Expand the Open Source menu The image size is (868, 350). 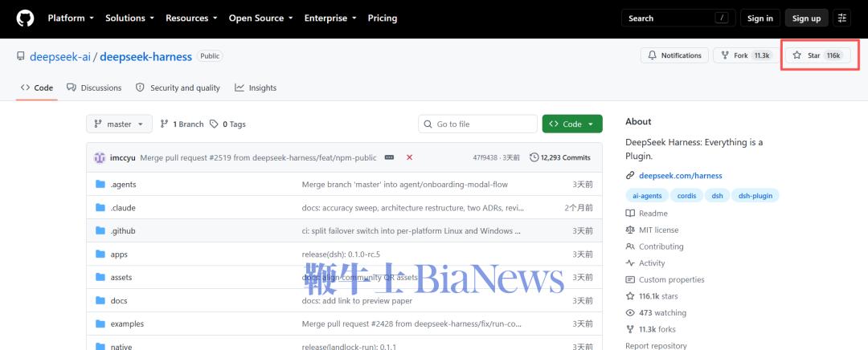pyautogui.click(x=260, y=18)
